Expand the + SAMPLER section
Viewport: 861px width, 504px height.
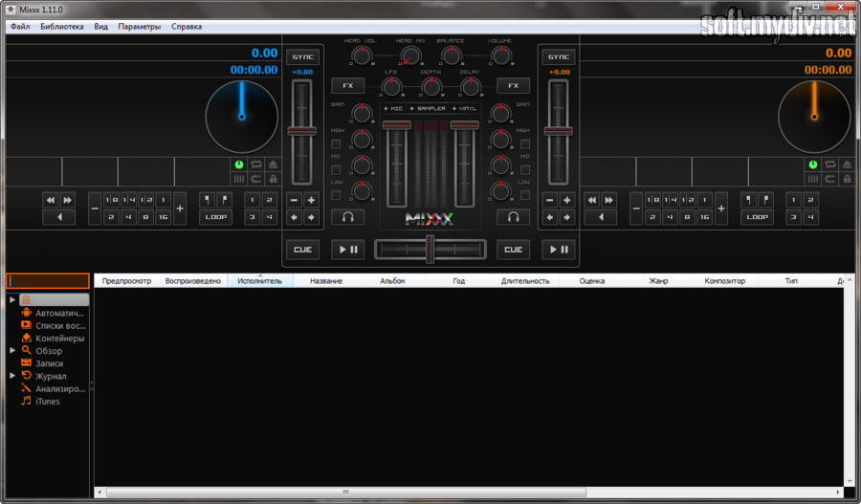click(428, 108)
